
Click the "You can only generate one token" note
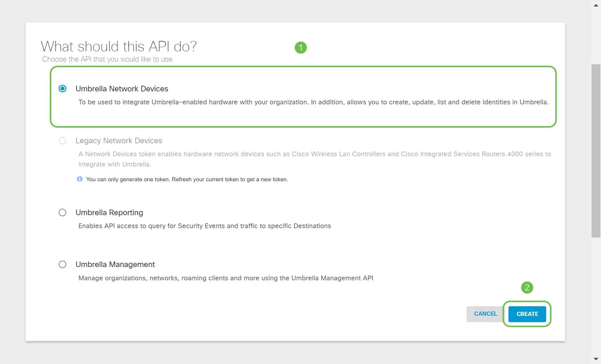coord(187,179)
